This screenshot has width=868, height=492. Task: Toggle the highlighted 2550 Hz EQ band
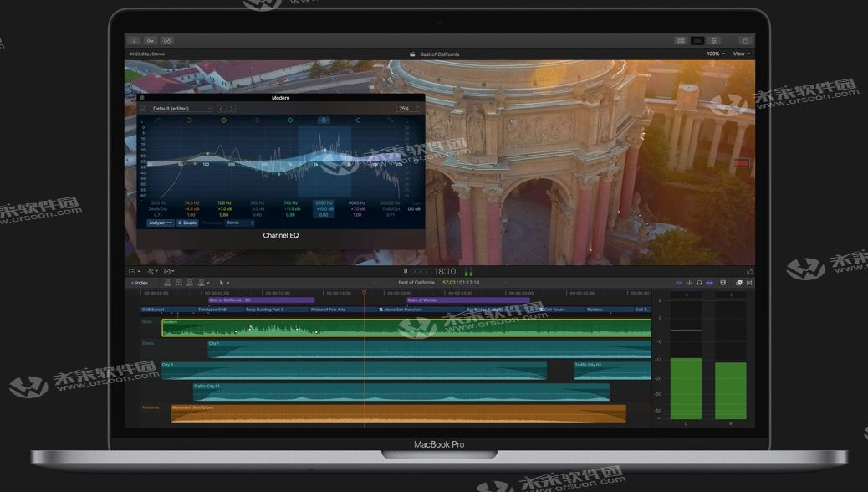tap(324, 120)
